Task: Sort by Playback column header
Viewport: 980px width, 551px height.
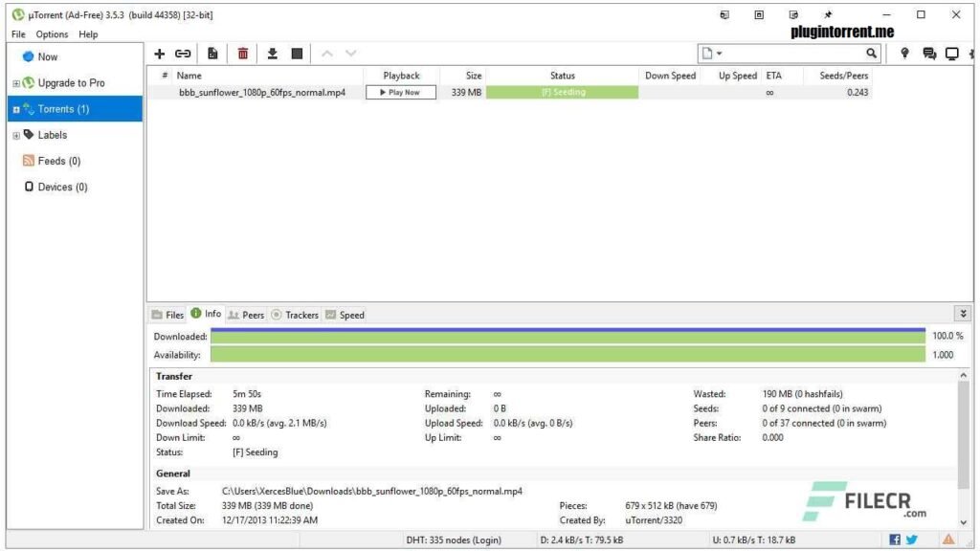Action: [x=401, y=76]
